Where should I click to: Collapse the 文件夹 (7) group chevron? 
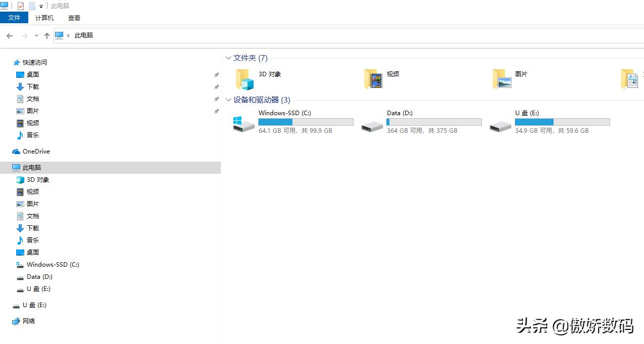click(228, 58)
